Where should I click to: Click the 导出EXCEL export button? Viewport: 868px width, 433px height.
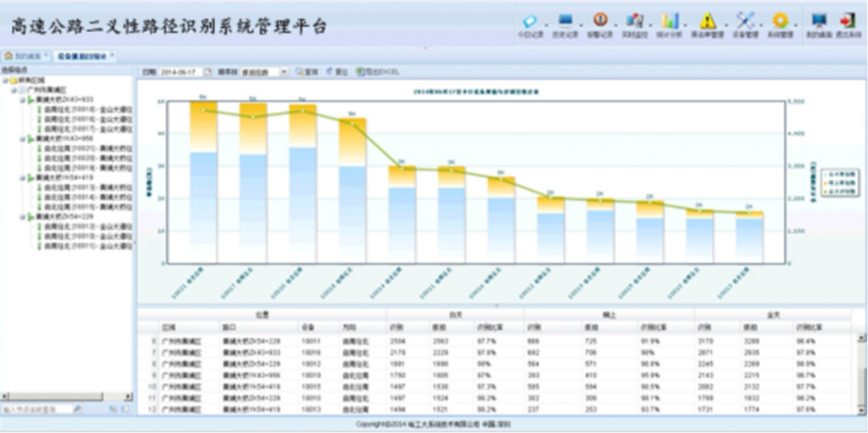pyautogui.click(x=378, y=72)
